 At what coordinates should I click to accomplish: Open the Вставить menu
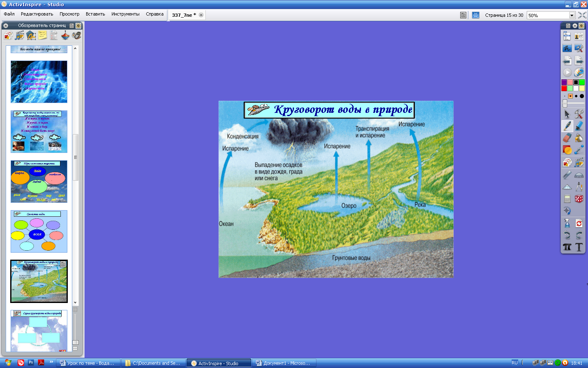pyautogui.click(x=95, y=14)
